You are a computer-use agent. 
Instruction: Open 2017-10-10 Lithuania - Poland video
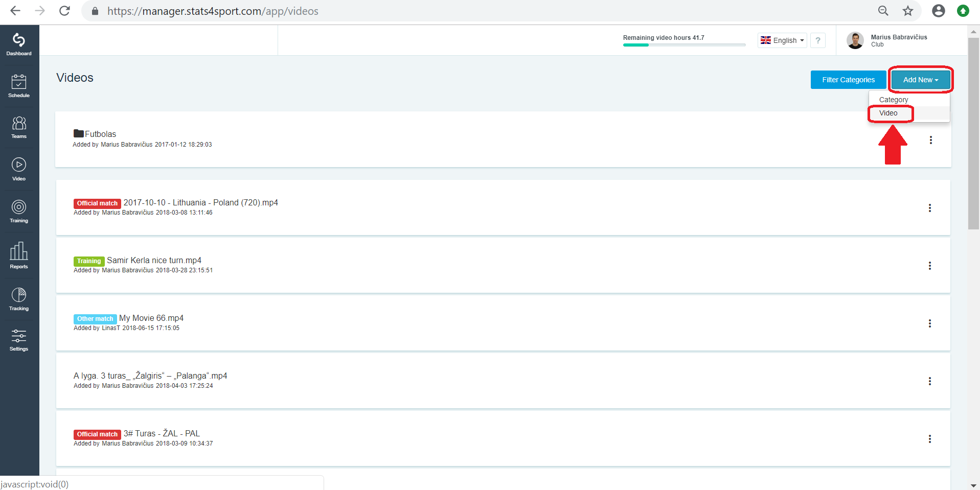click(201, 202)
